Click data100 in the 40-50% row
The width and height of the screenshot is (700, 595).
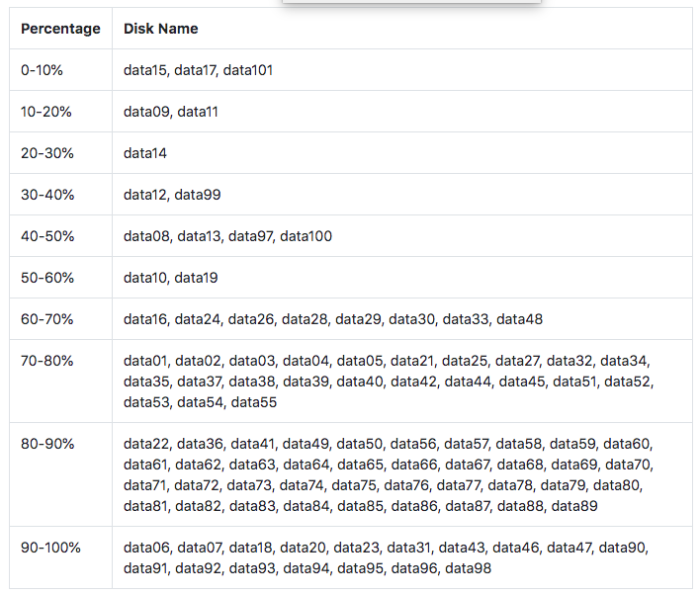(306, 236)
